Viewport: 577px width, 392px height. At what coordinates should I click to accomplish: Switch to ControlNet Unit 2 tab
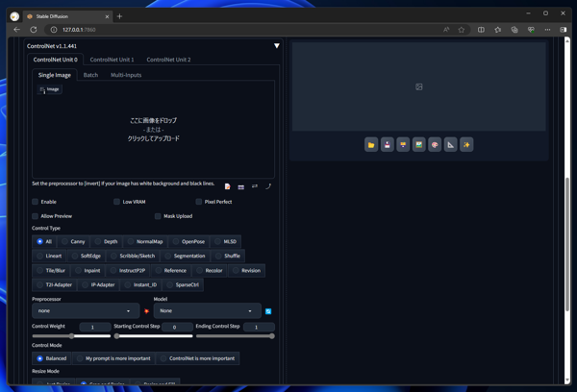coord(168,60)
